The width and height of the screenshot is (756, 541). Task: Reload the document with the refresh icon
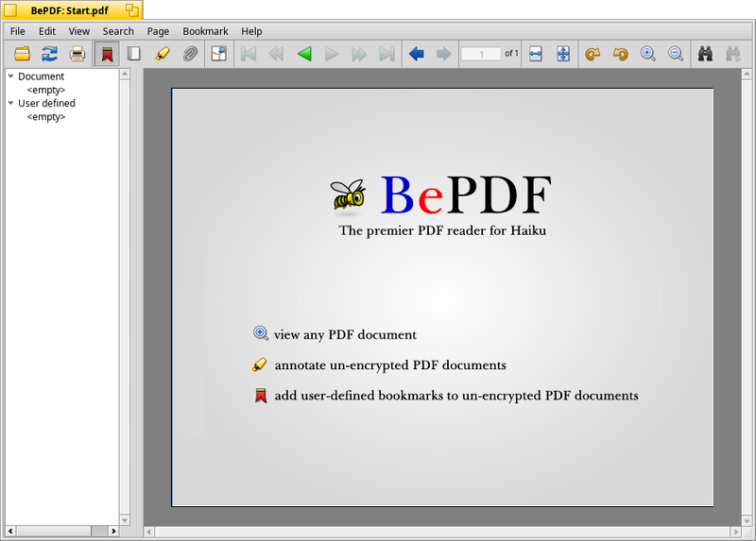point(50,54)
